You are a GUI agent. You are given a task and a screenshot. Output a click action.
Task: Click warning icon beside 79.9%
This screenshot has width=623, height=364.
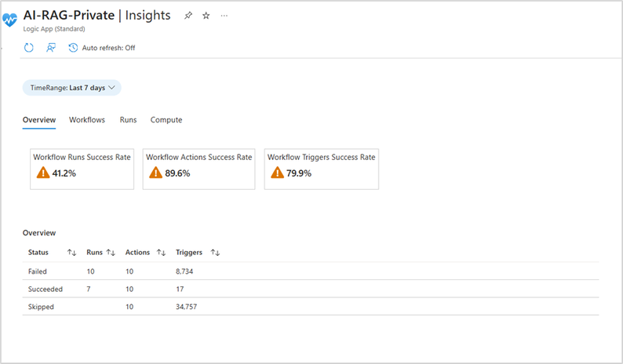(277, 173)
